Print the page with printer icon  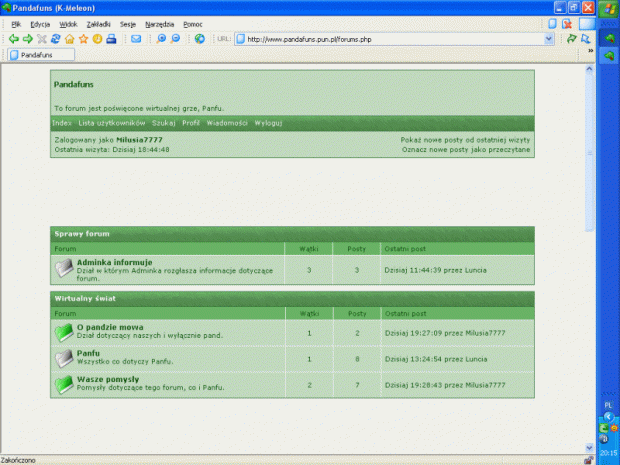[111, 39]
